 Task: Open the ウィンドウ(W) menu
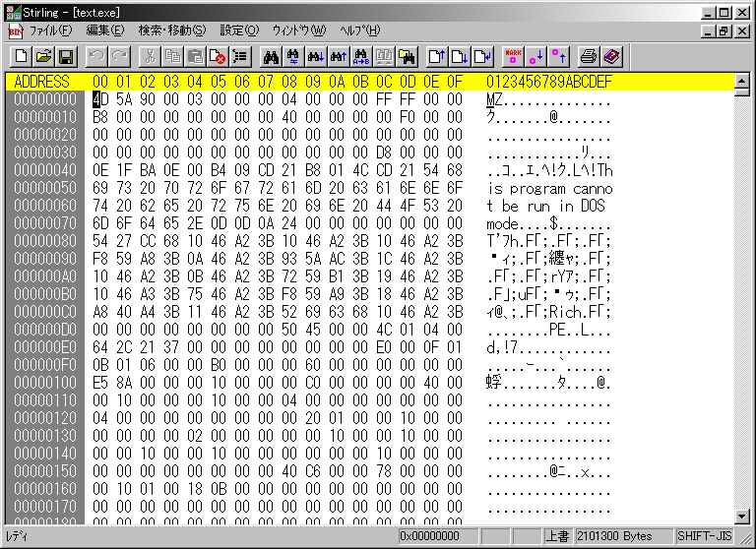pos(298,30)
